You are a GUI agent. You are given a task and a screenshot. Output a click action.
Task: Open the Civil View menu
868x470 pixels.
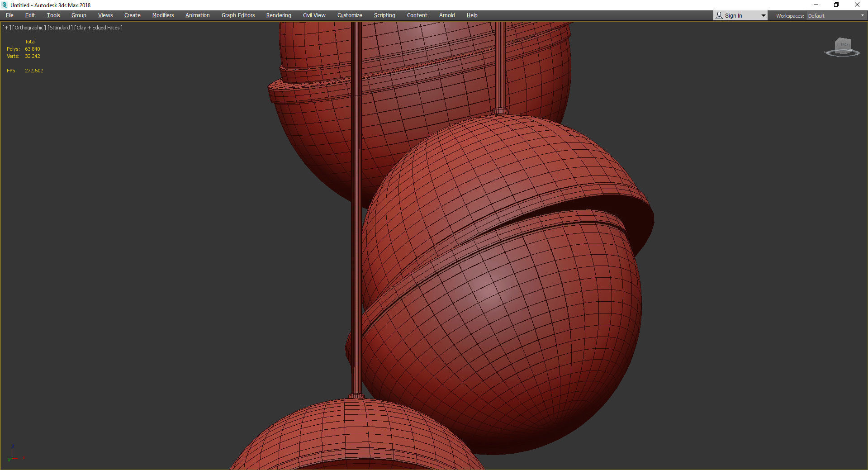coord(314,15)
